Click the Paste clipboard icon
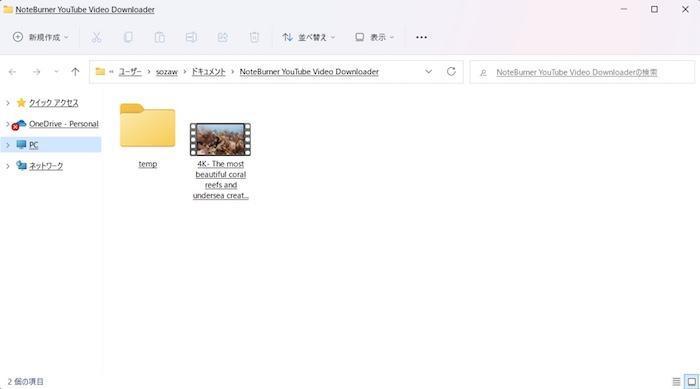The width and height of the screenshot is (700, 389). click(x=160, y=38)
